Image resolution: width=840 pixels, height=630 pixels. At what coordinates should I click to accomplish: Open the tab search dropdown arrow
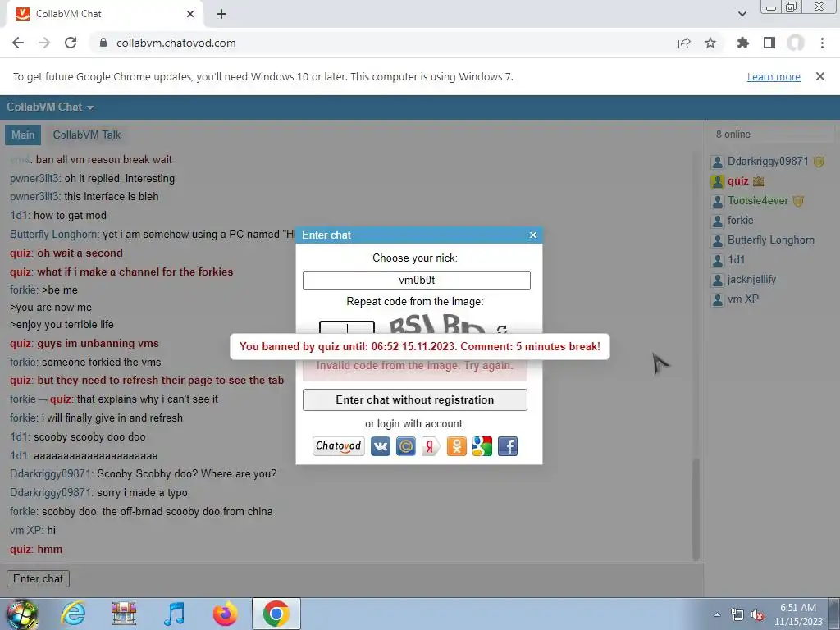click(742, 14)
